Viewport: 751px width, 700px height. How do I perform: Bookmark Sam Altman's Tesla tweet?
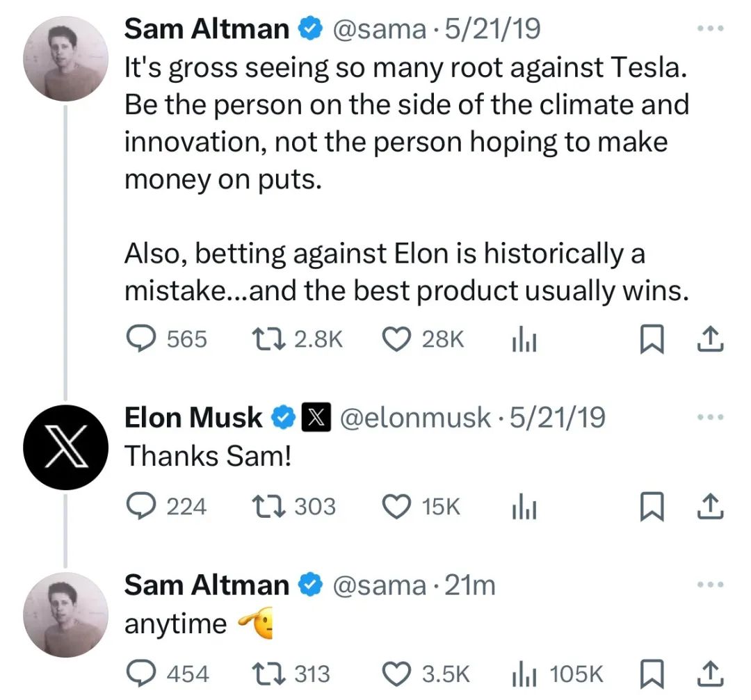[652, 339]
